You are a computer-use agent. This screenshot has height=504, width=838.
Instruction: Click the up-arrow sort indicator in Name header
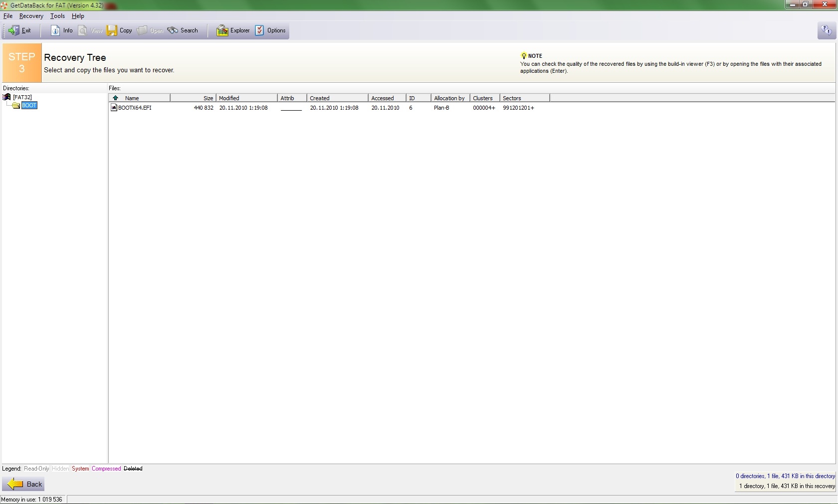pos(116,98)
